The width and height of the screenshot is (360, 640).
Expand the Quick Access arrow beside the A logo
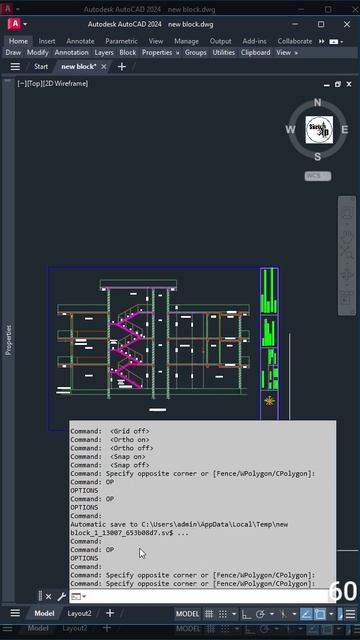[x=25, y=24]
